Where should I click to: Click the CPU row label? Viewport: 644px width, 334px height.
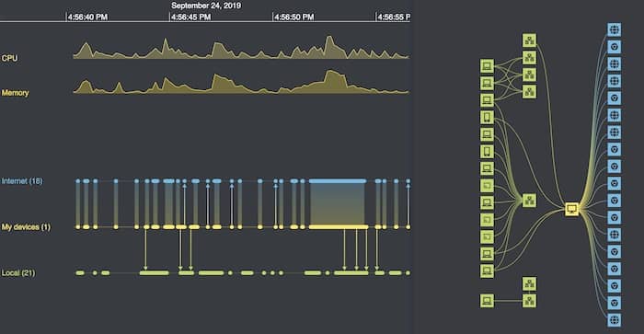(x=9, y=58)
